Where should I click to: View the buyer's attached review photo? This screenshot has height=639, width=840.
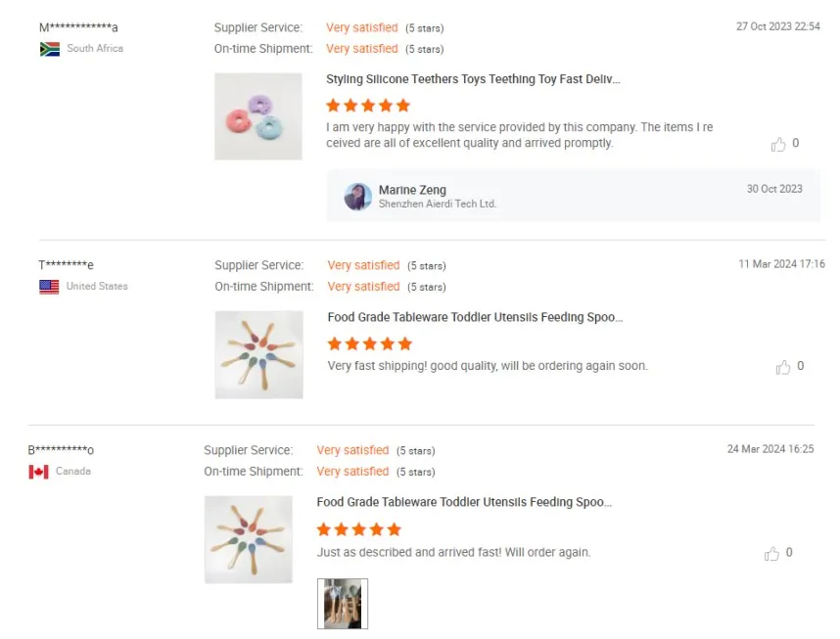pyautogui.click(x=343, y=603)
